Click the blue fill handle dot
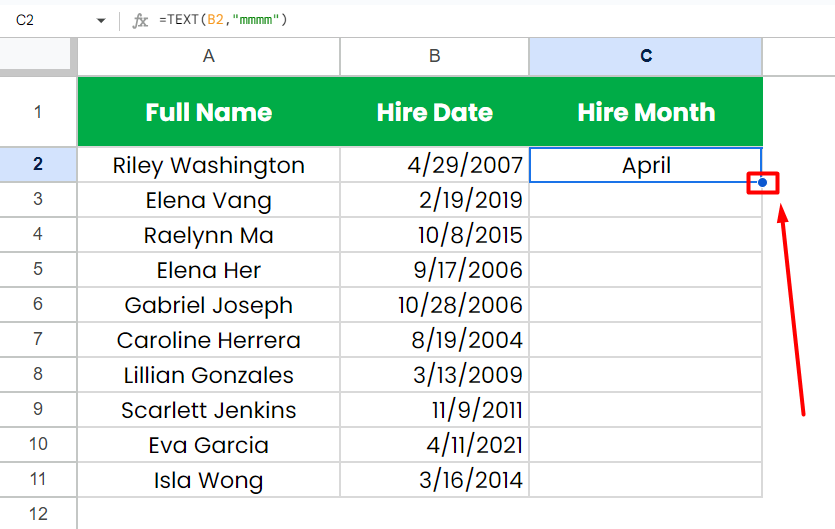 click(763, 183)
